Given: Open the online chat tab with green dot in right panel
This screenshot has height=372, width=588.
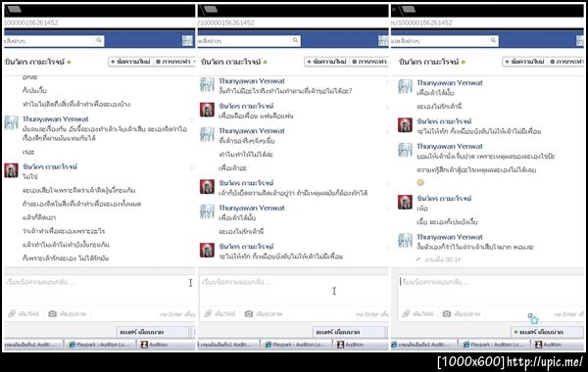Looking at the screenshot, I should click(547, 332).
